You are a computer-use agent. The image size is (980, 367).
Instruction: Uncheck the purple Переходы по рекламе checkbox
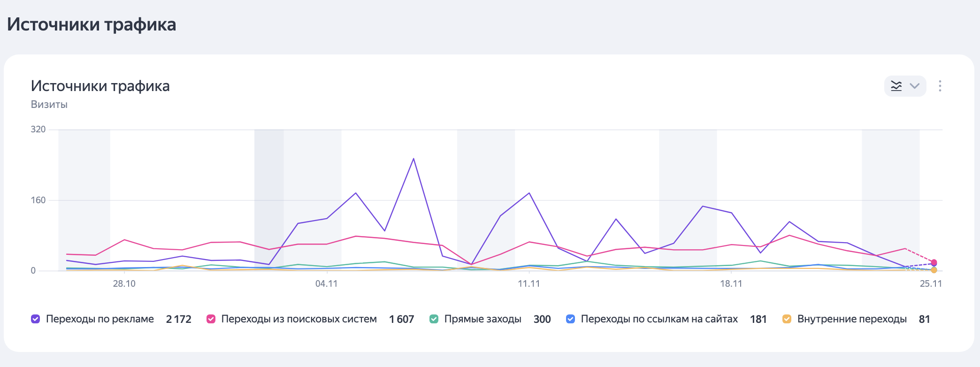(36, 319)
